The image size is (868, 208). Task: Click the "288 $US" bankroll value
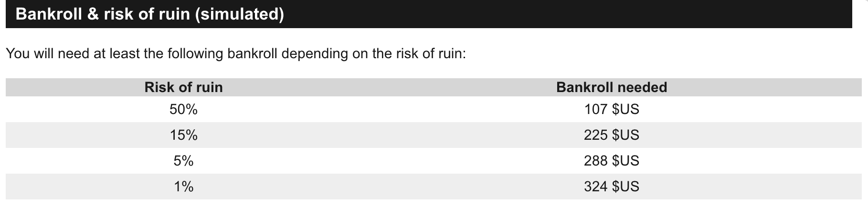point(611,161)
